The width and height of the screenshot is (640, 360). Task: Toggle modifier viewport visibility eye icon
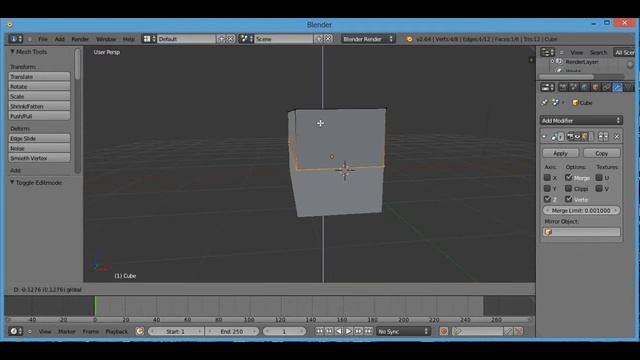(x=577, y=137)
